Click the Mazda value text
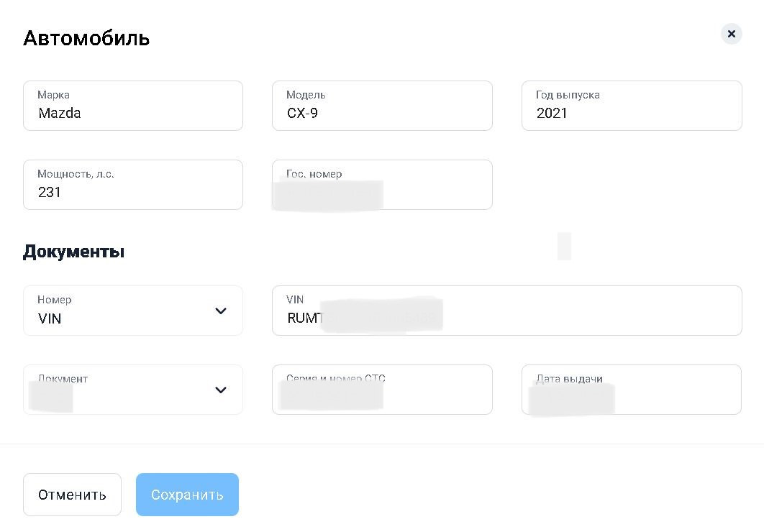 click(x=60, y=113)
